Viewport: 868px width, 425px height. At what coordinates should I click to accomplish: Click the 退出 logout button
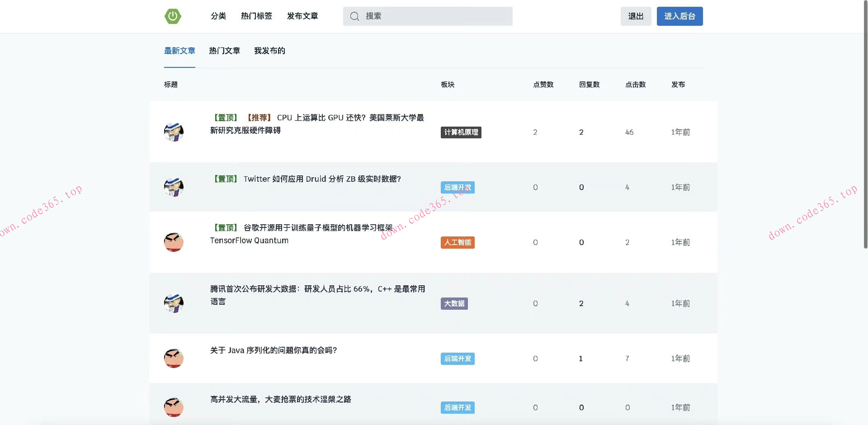coord(636,16)
